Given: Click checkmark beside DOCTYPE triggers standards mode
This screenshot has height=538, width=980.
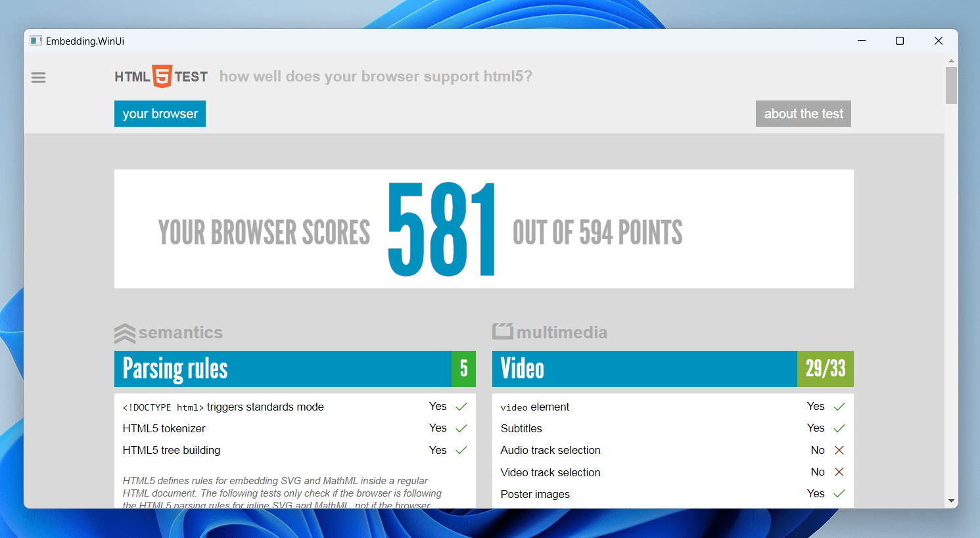Looking at the screenshot, I should (461, 407).
